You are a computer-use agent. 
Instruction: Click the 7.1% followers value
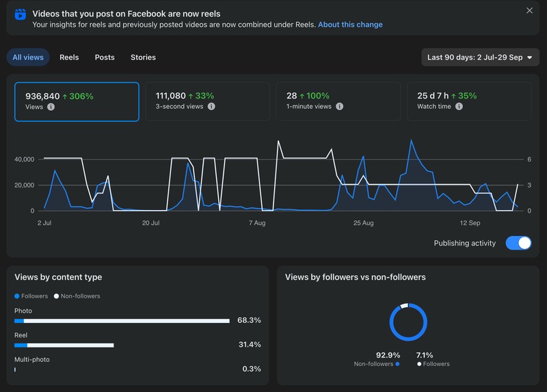pos(425,355)
